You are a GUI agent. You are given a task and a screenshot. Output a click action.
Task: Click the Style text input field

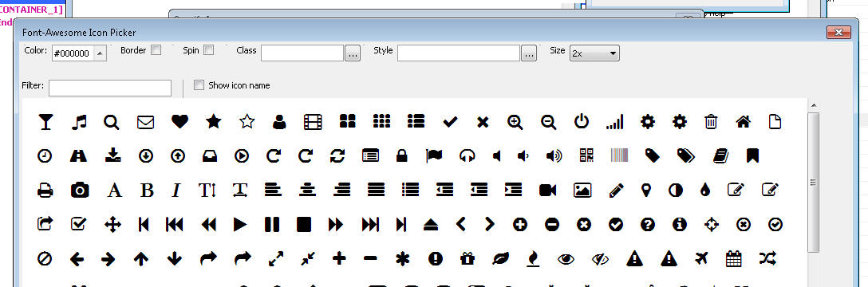click(459, 53)
